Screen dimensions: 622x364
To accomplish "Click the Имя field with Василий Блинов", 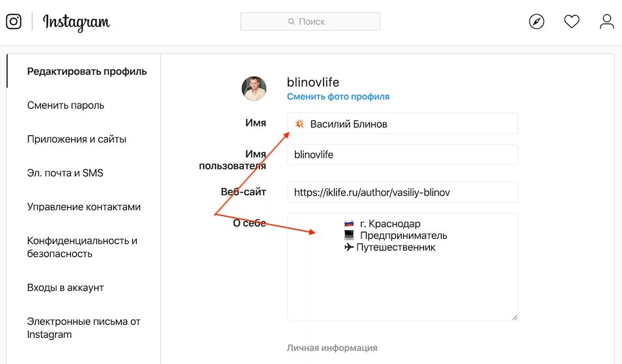I will tap(403, 124).
